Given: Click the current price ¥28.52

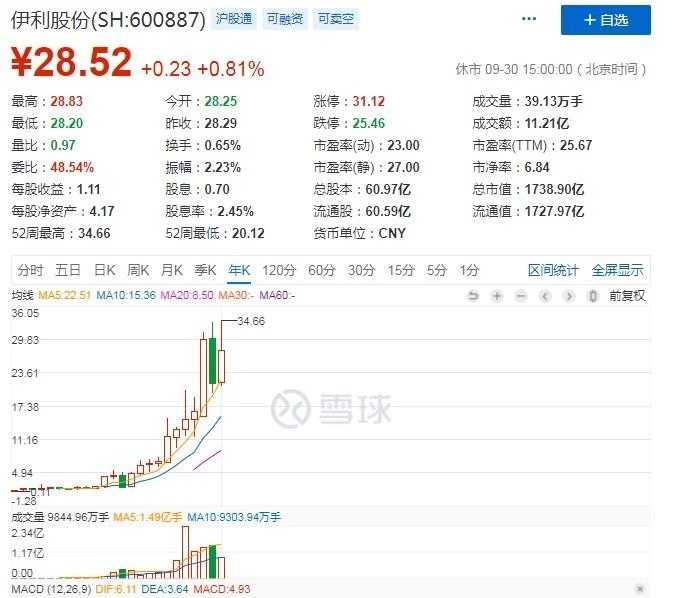Looking at the screenshot, I should 71,62.
